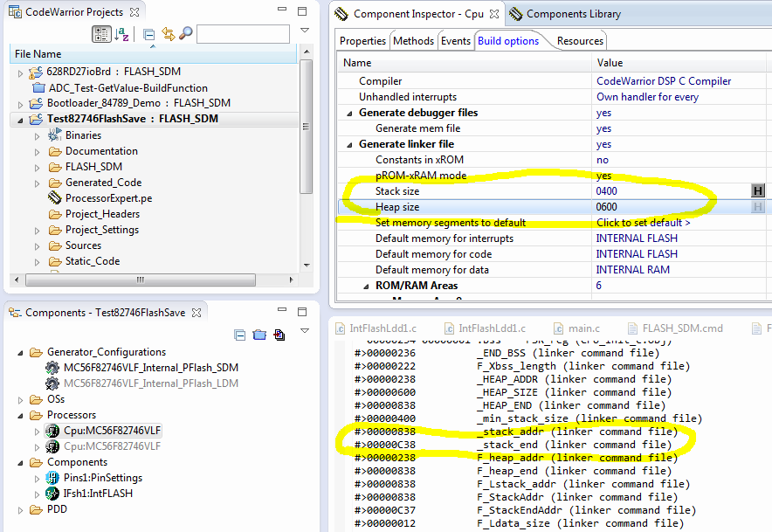The height and width of the screenshot is (532, 772).
Task: Click the H button on Heap size row
Action: 758,207
